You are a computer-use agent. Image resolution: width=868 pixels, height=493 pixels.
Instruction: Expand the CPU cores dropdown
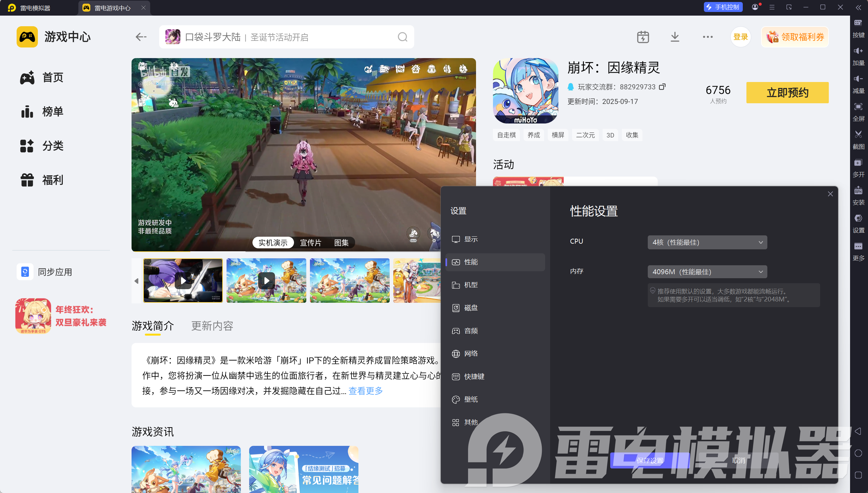click(707, 242)
